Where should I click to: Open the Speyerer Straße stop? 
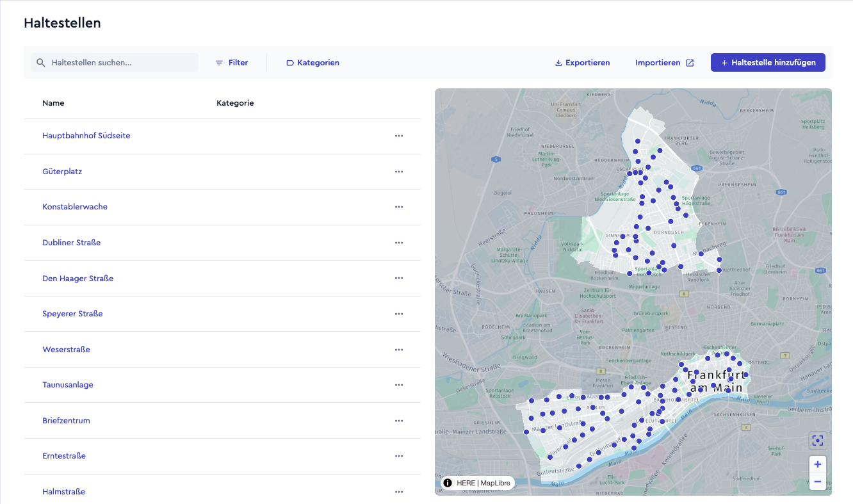point(72,314)
